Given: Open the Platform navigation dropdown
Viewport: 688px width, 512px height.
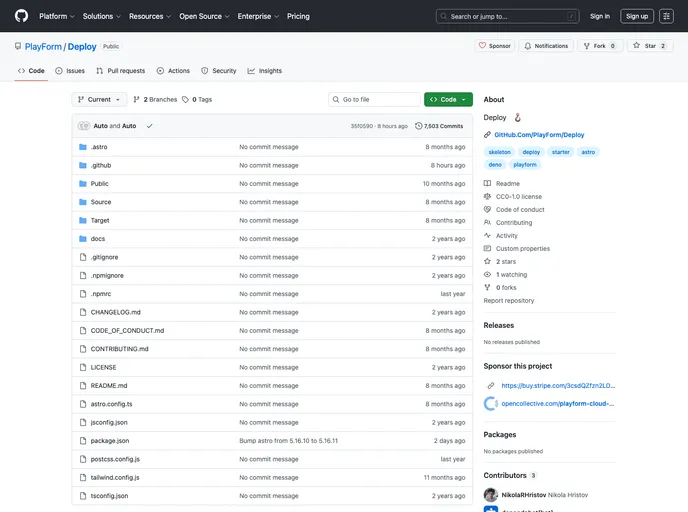Looking at the screenshot, I should point(56,16).
